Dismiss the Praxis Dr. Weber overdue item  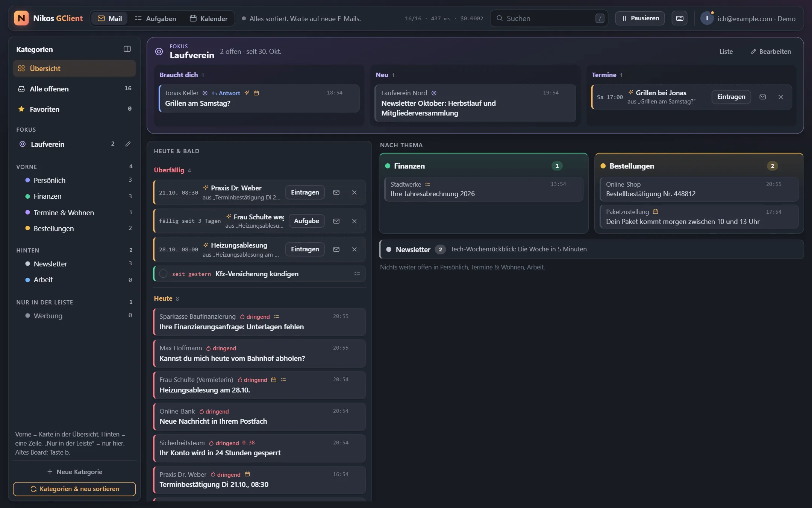354,193
